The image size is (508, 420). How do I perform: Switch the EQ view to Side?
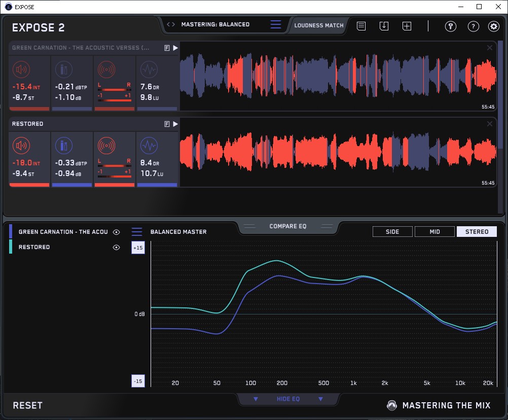click(x=392, y=232)
